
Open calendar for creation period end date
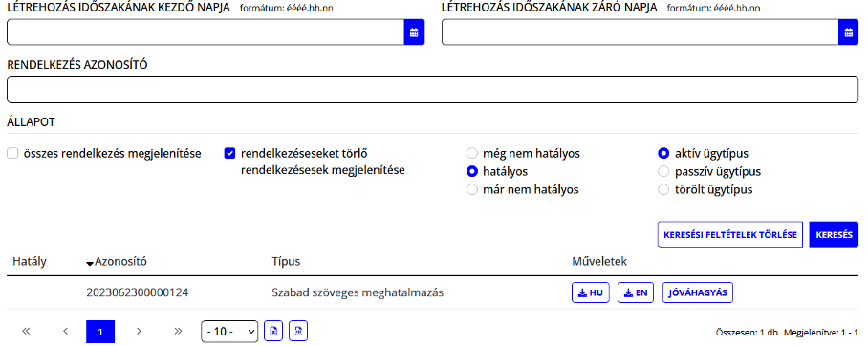[848, 32]
